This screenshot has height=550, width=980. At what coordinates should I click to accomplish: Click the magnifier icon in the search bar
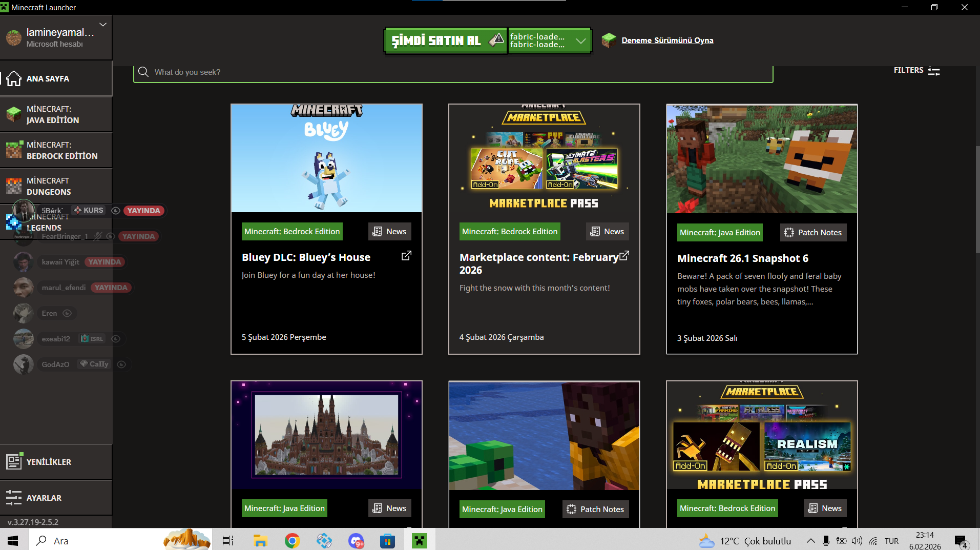pos(143,72)
